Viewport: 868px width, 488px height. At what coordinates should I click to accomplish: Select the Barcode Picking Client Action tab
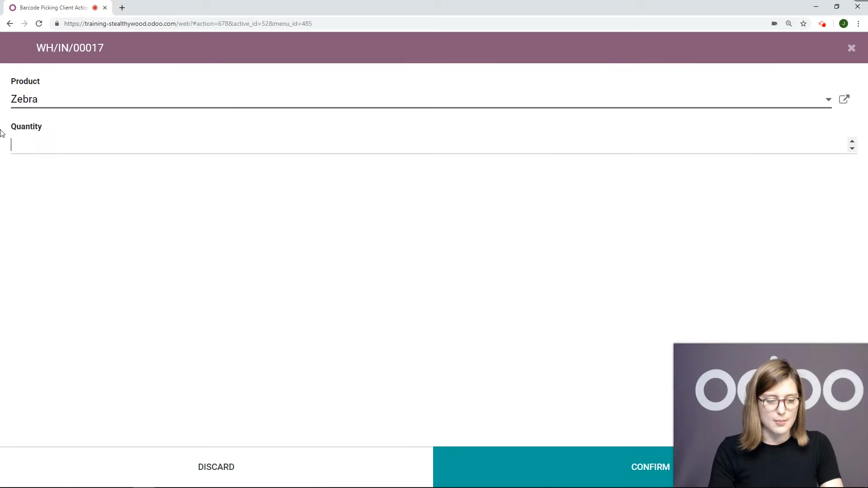[53, 8]
